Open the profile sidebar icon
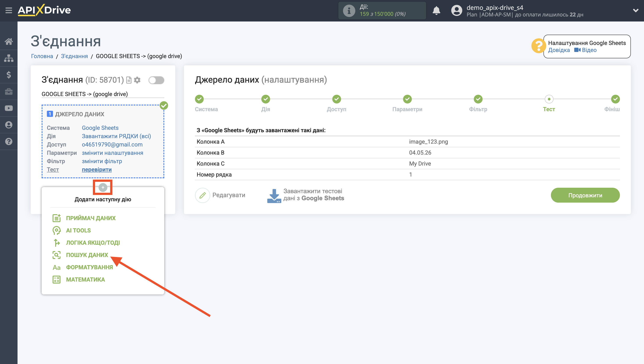Screen dimensions: 644x364 click(9, 125)
